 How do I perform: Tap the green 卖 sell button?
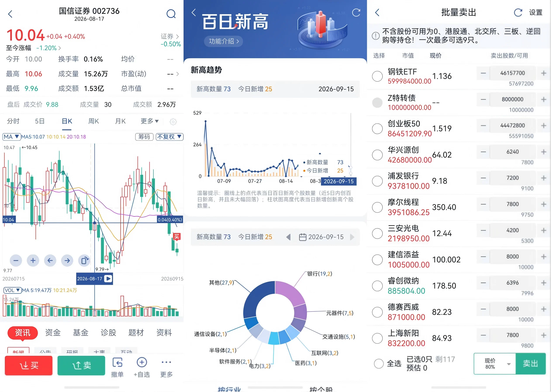tap(81, 366)
